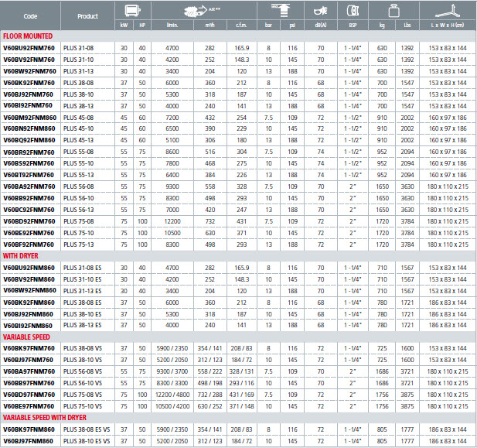Click code V60BU92FNM760
The width and height of the screenshot is (477, 448).
point(29,48)
